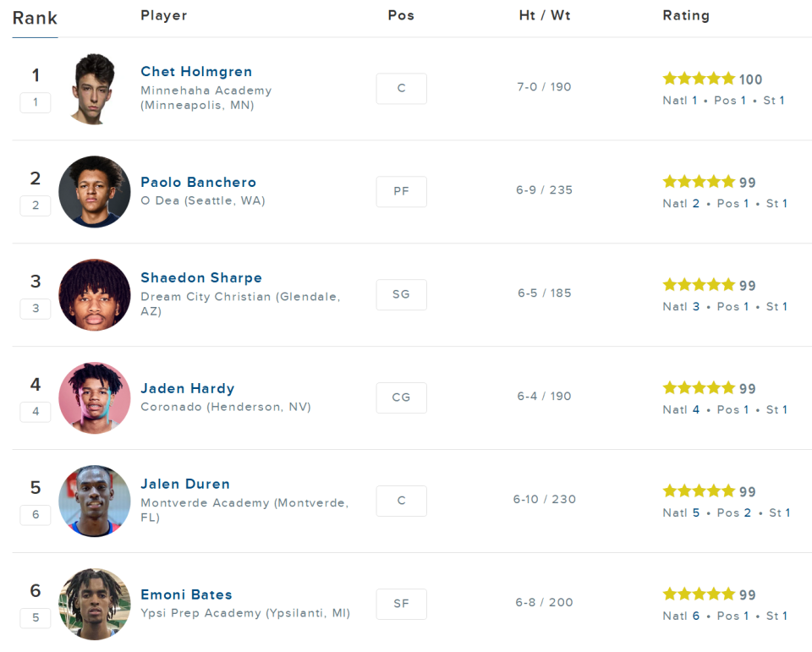Click Jalen Duren's headshot thumbnail
The height and width of the screenshot is (652, 812).
(95, 501)
